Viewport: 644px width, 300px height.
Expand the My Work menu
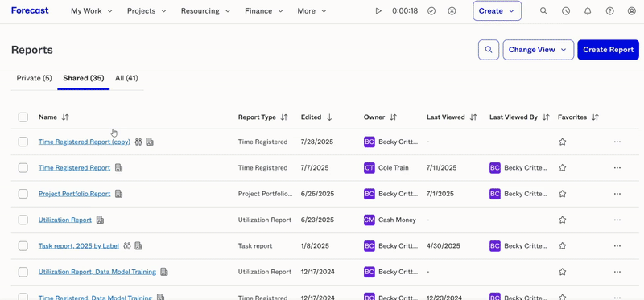(92, 11)
